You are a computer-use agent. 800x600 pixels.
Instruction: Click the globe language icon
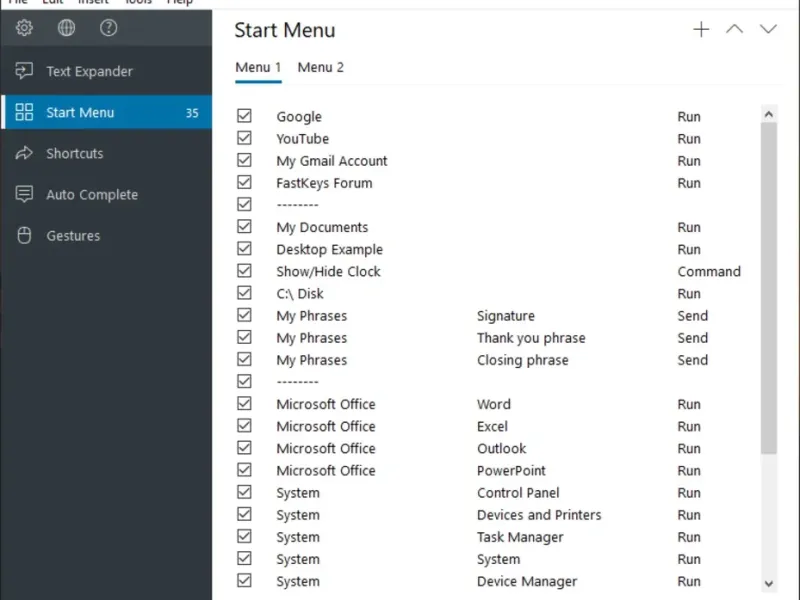click(x=66, y=28)
